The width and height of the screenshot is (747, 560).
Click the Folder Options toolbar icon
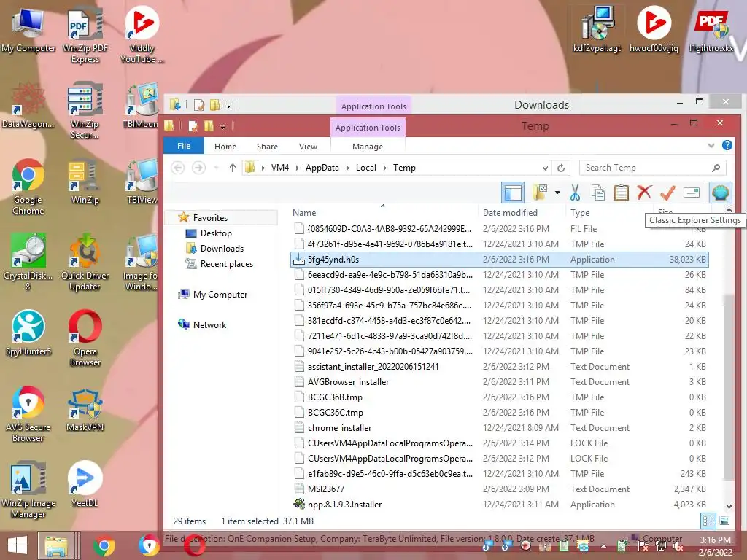tap(540, 192)
